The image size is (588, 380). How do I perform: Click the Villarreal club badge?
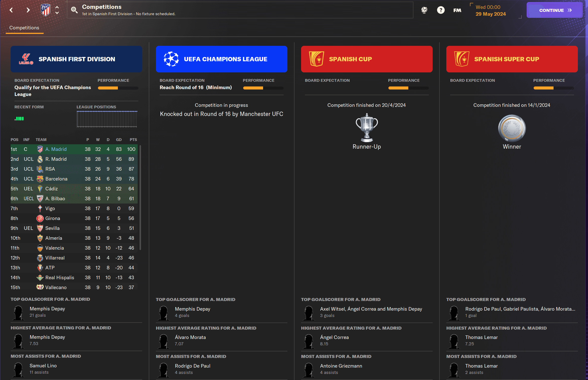[x=40, y=258]
